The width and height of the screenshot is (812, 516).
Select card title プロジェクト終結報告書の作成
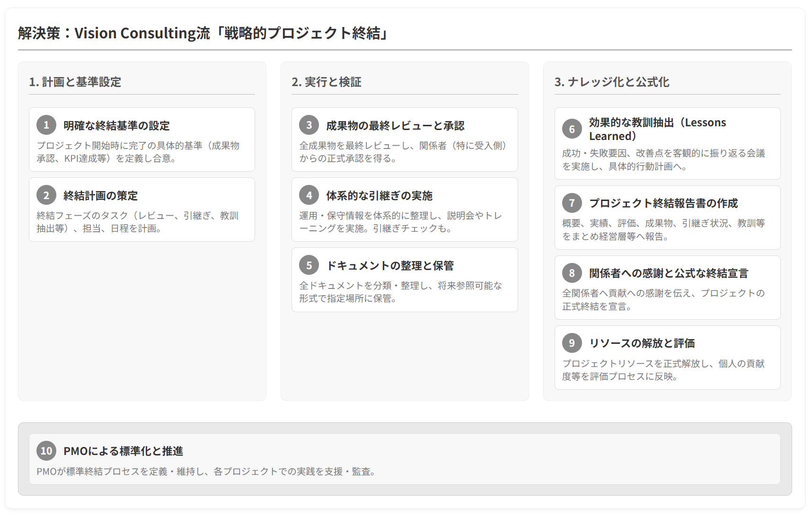(x=663, y=203)
